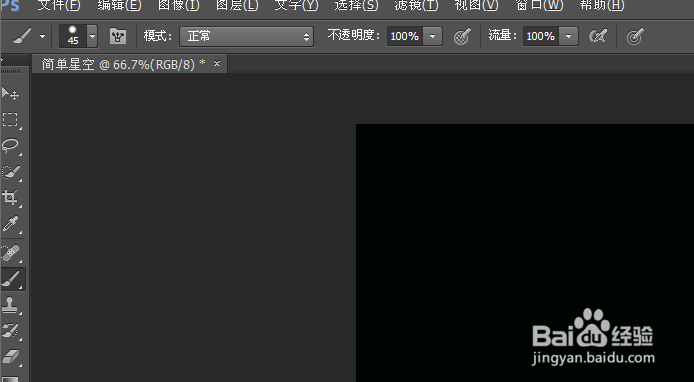
Task: Open the 编辑(E) menu
Action: (119, 5)
